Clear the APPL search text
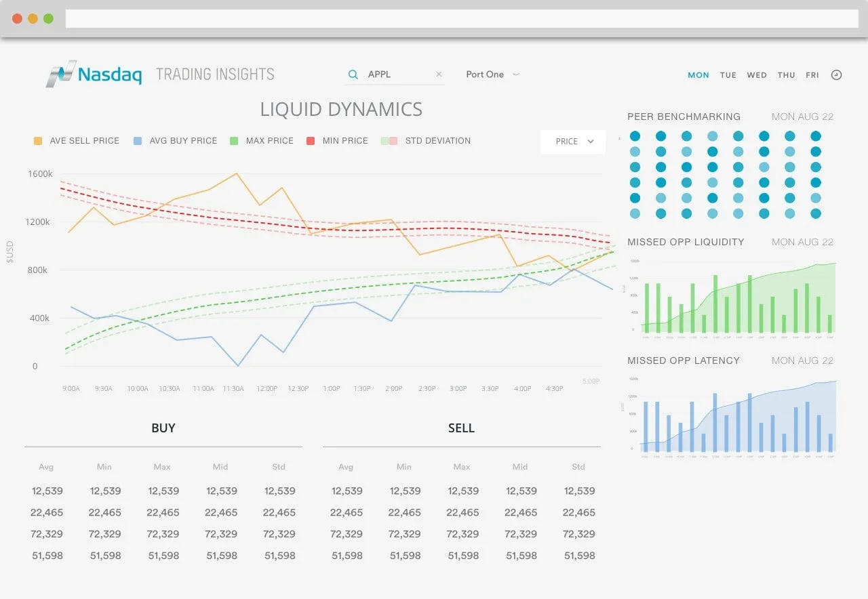868x599 pixels. [439, 75]
